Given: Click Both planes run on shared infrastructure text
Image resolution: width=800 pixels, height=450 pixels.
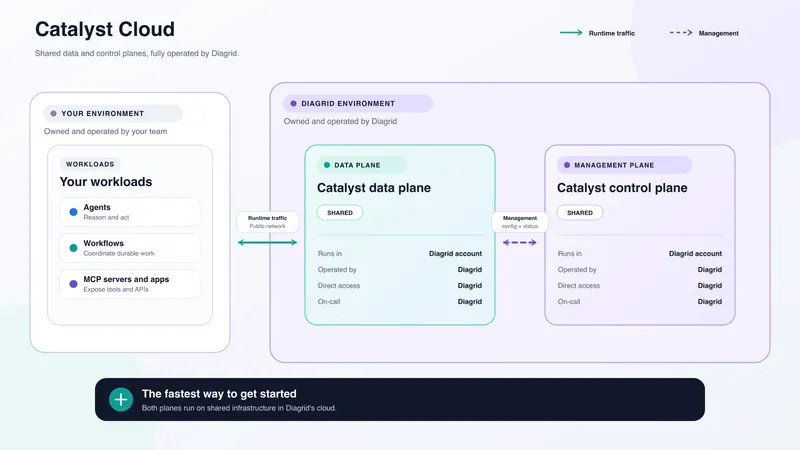Looking at the screenshot, I should [239, 408].
